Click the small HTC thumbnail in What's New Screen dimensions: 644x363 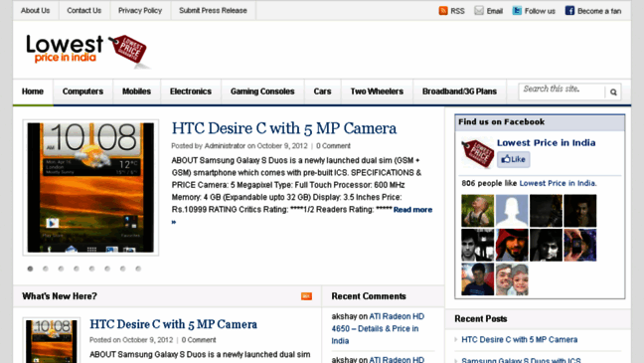(52, 340)
